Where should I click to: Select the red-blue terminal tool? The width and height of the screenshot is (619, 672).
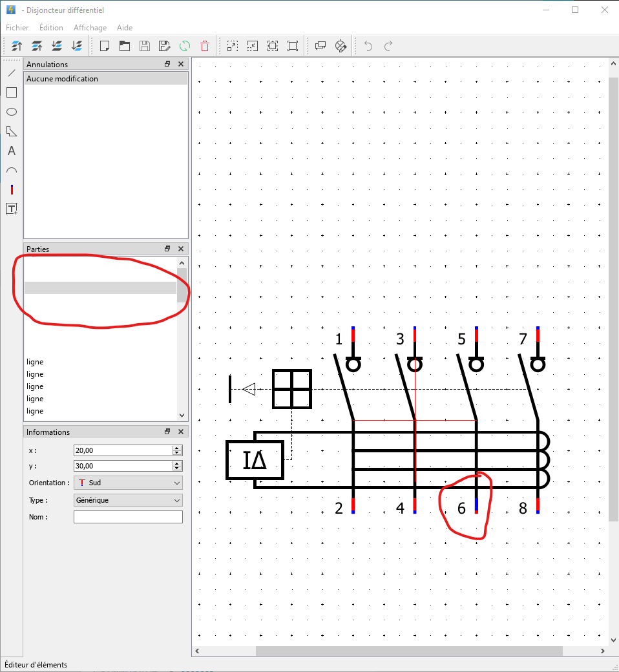point(11,189)
